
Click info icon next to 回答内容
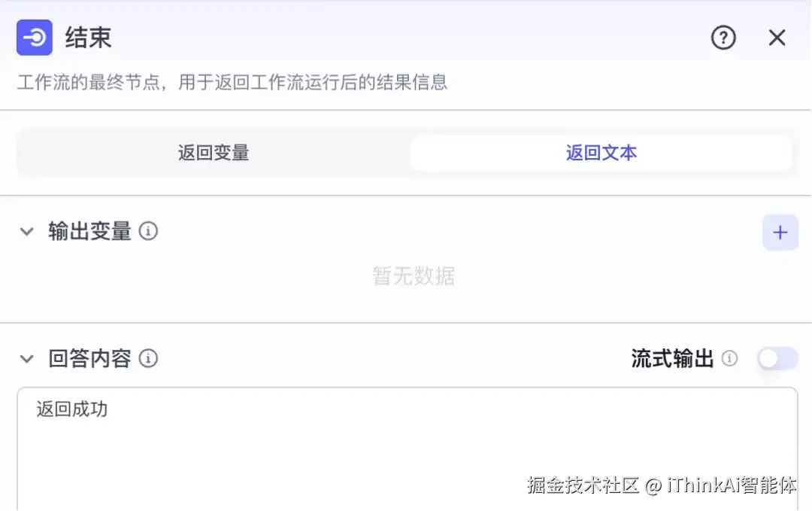(148, 358)
